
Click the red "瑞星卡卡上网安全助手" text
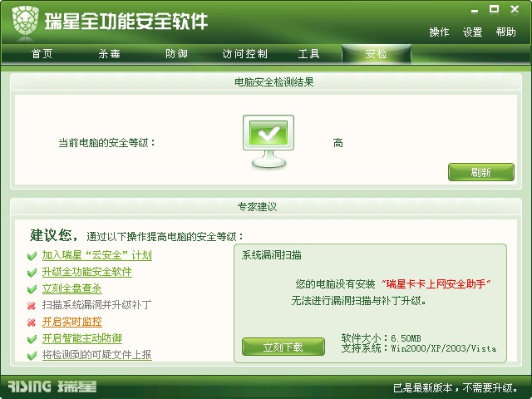tap(436, 284)
